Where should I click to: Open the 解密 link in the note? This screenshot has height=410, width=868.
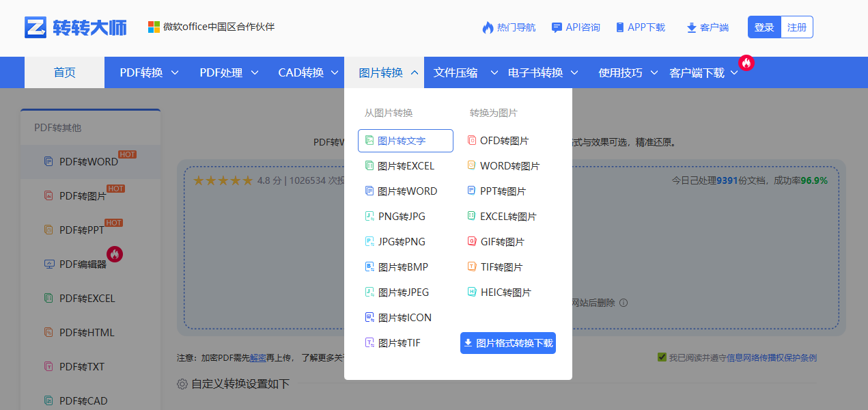[x=258, y=357]
